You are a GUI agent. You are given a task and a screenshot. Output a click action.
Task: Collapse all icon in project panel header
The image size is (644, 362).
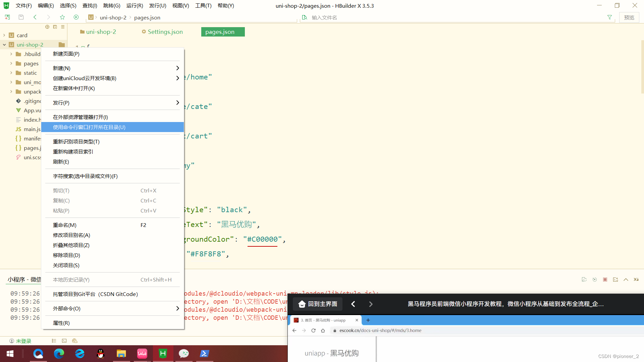pyautogui.click(x=55, y=27)
